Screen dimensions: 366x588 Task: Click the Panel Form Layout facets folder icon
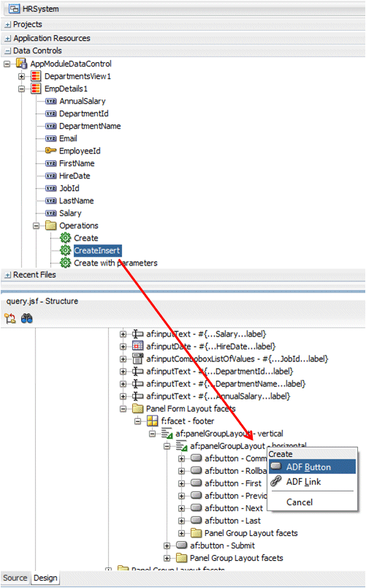(138, 408)
